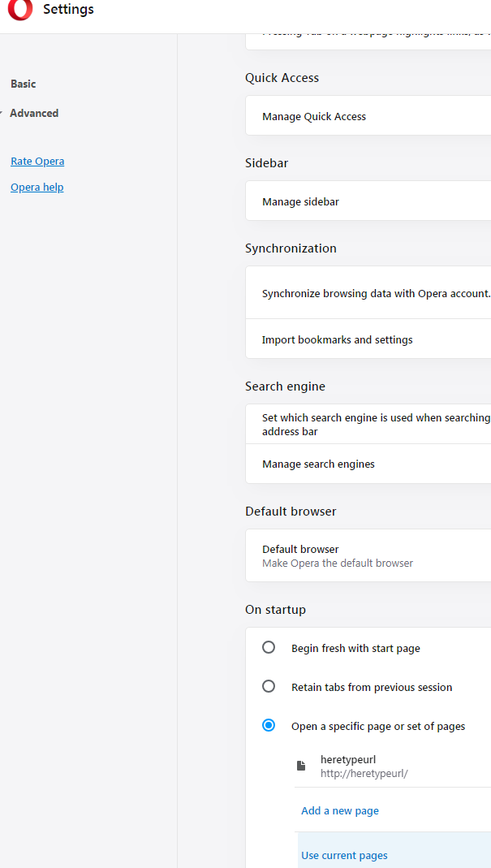The height and width of the screenshot is (868, 491).
Task: Select Retain tabs from previous session
Action: pyautogui.click(x=269, y=686)
